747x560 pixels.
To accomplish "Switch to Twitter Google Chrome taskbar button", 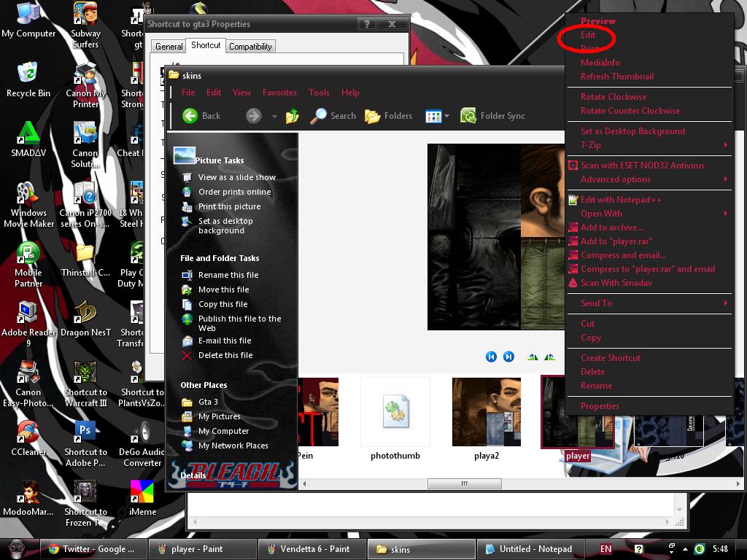I will pyautogui.click(x=93, y=549).
